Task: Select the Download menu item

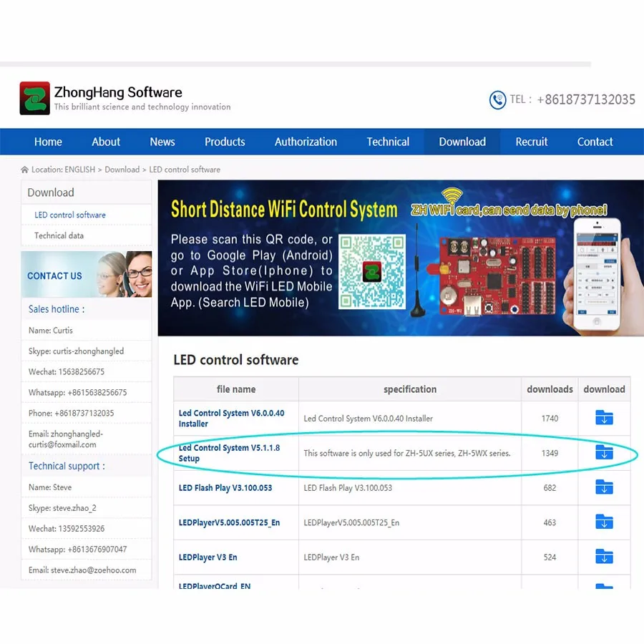Action: coord(462,142)
